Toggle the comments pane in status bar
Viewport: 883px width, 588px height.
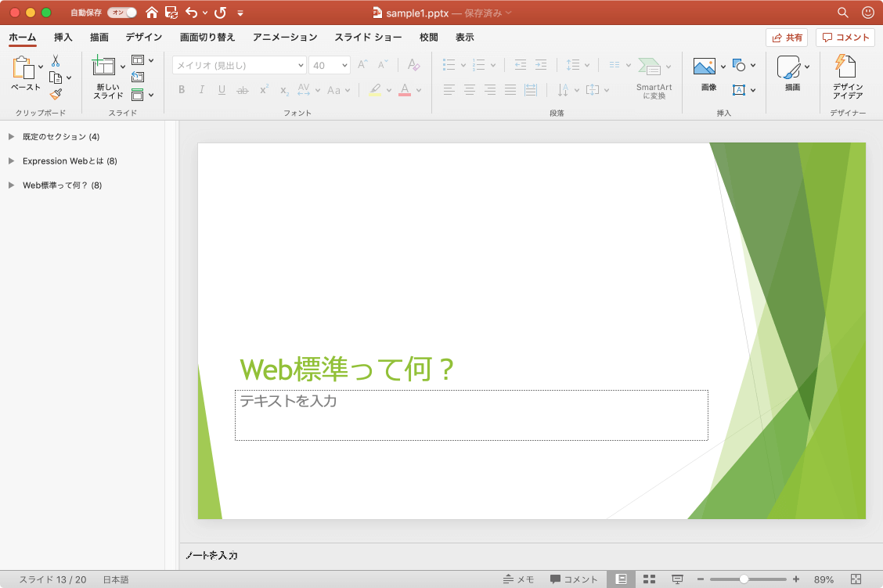click(573, 579)
